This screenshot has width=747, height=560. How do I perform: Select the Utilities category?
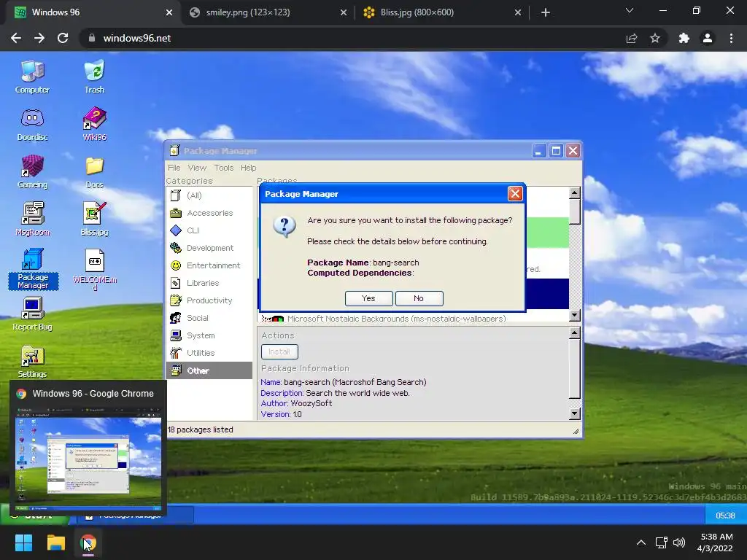tap(209, 353)
